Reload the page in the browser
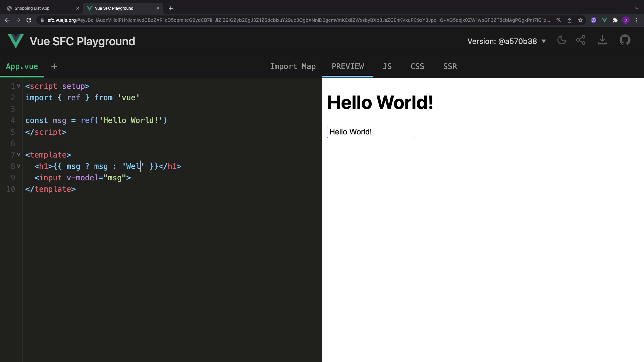The width and height of the screenshot is (644, 362). 29,20
